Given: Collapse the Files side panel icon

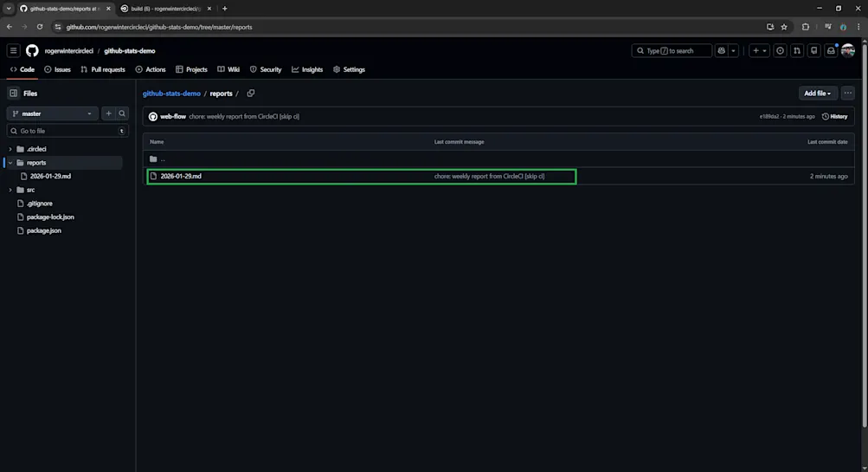Looking at the screenshot, I should coord(13,93).
